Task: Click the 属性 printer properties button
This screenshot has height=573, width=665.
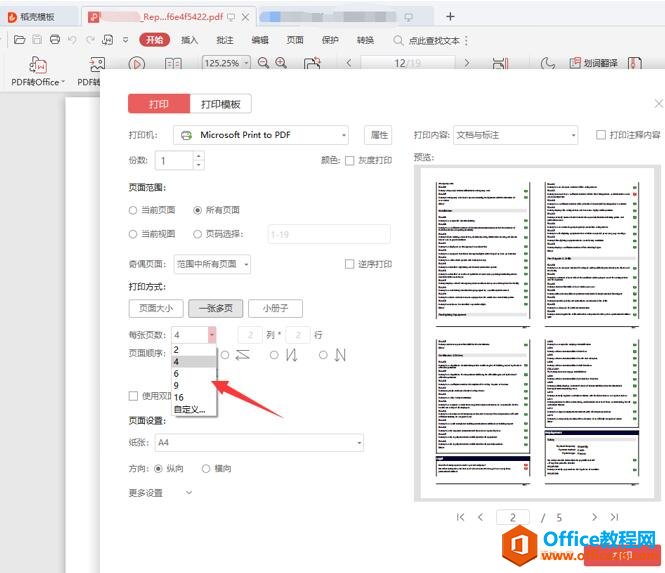Action: point(378,135)
